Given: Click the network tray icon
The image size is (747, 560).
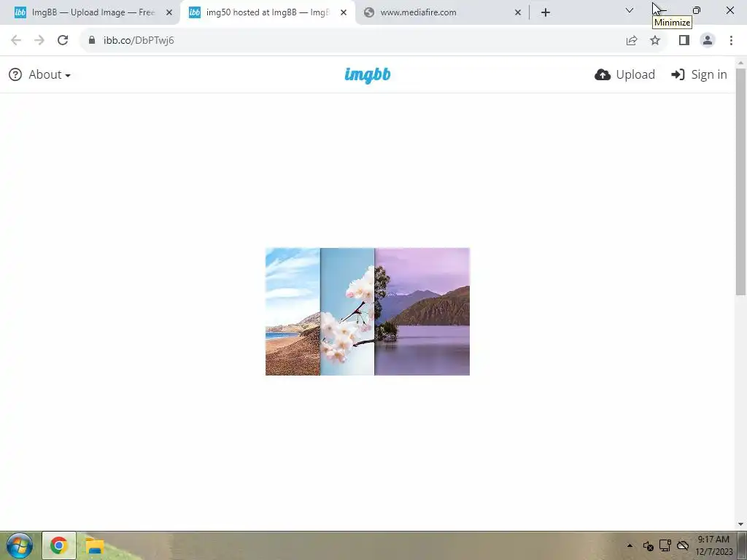Looking at the screenshot, I should tap(665, 545).
